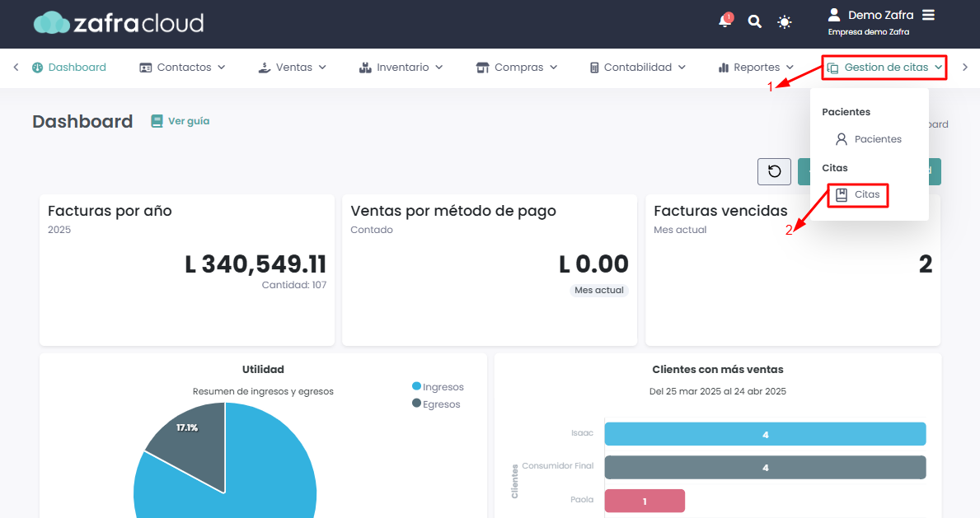The width and height of the screenshot is (980, 518).
Task: Select Citas in the dropdown
Action: click(857, 194)
